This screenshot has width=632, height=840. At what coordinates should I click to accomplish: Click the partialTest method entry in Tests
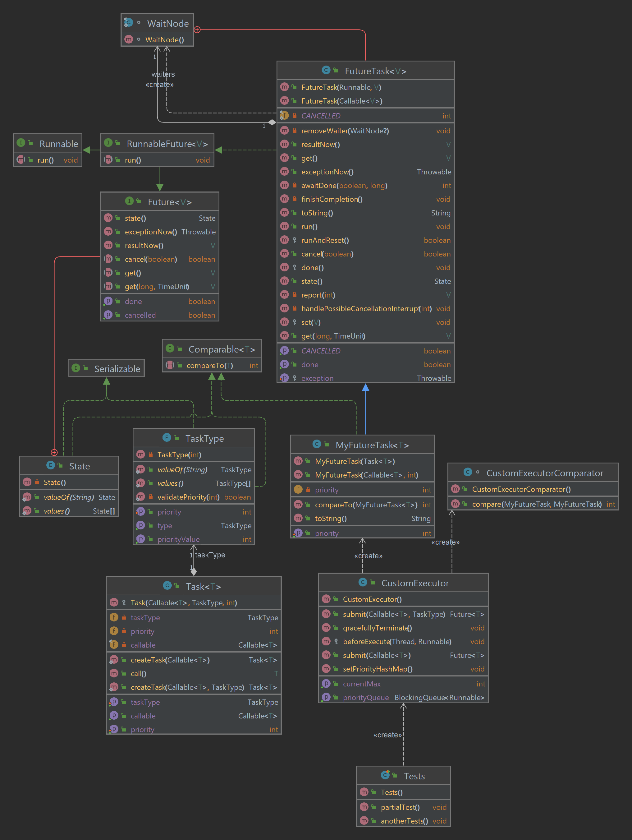[400, 807]
